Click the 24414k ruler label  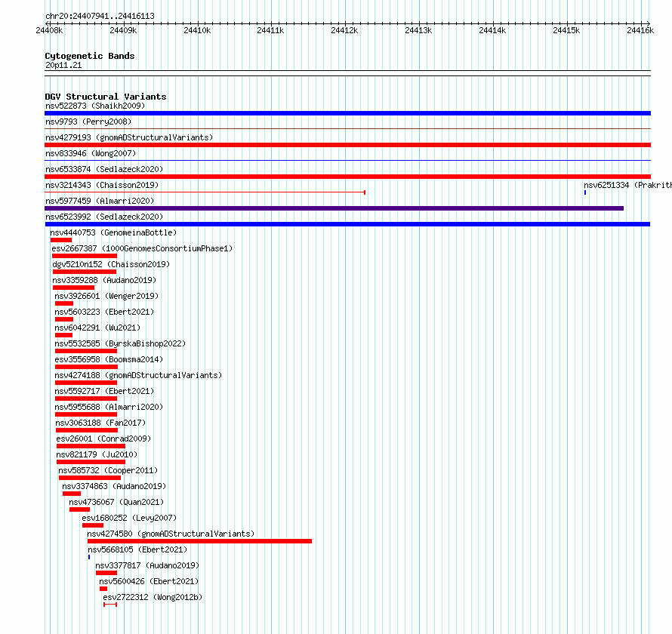pos(492,30)
